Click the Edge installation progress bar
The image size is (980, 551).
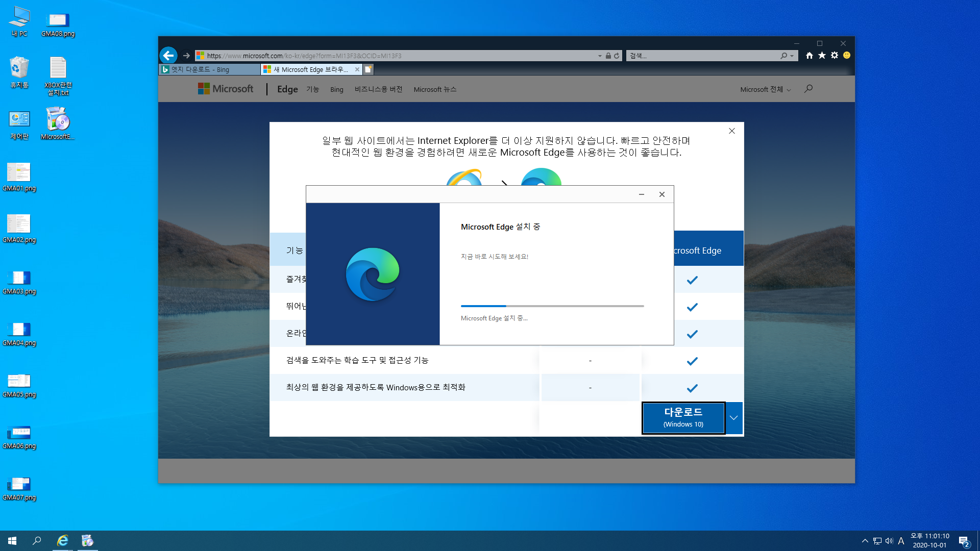click(x=552, y=306)
